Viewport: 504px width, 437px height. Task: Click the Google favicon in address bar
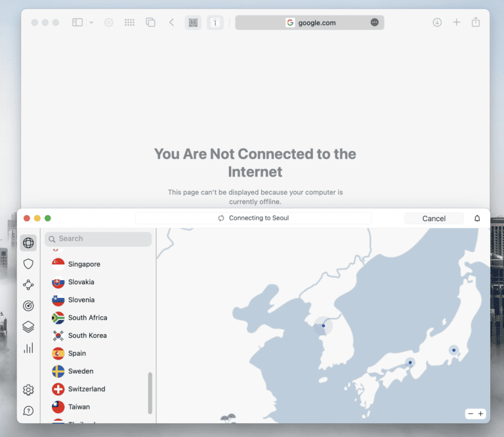coord(290,22)
